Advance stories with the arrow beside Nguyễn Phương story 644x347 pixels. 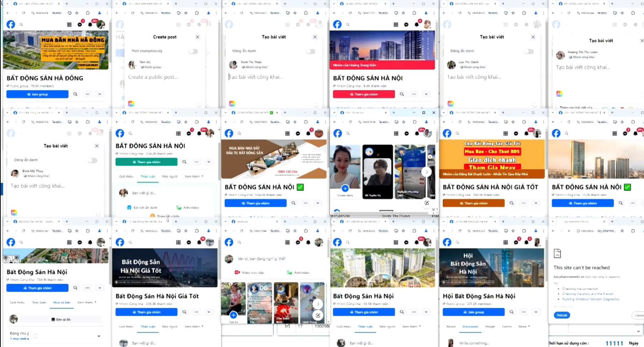[x=426, y=172]
